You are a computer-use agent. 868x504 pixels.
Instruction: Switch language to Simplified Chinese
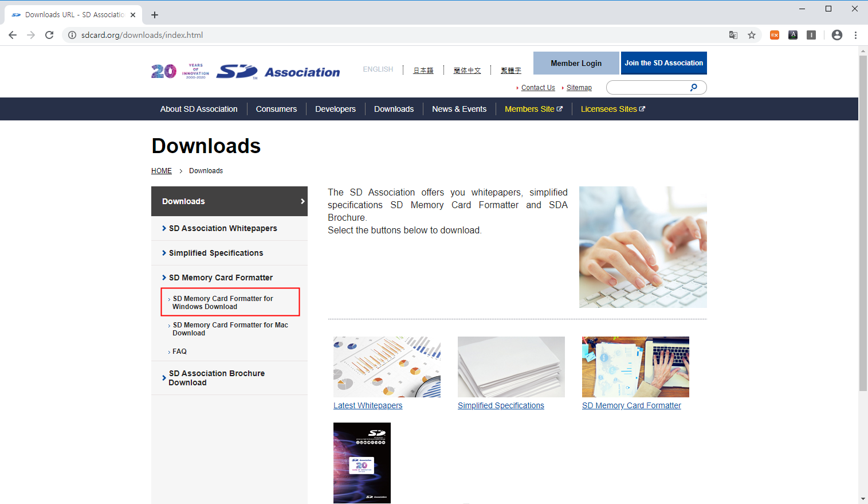(x=467, y=70)
